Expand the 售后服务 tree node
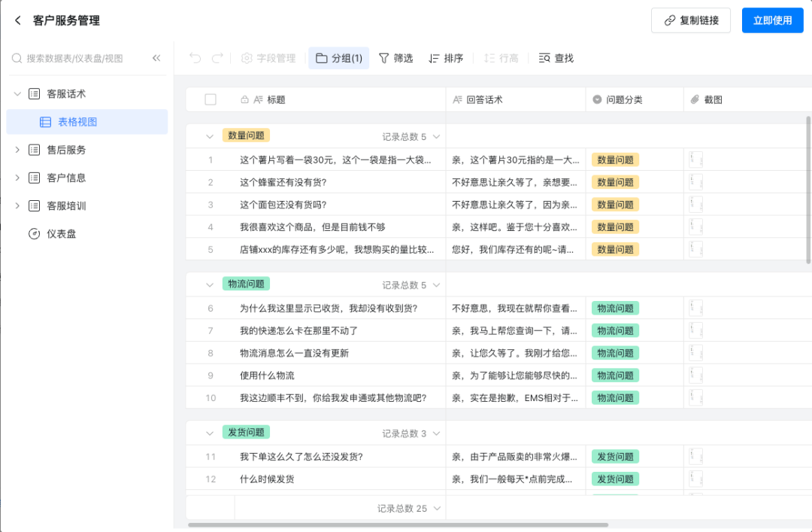 pyautogui.click(x=17, y=150)
